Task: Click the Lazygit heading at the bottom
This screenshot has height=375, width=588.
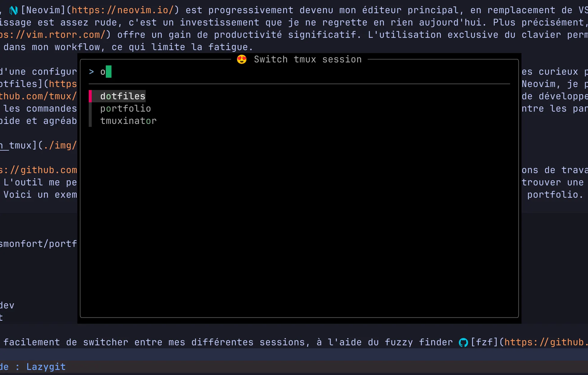Action: (46, 367)
